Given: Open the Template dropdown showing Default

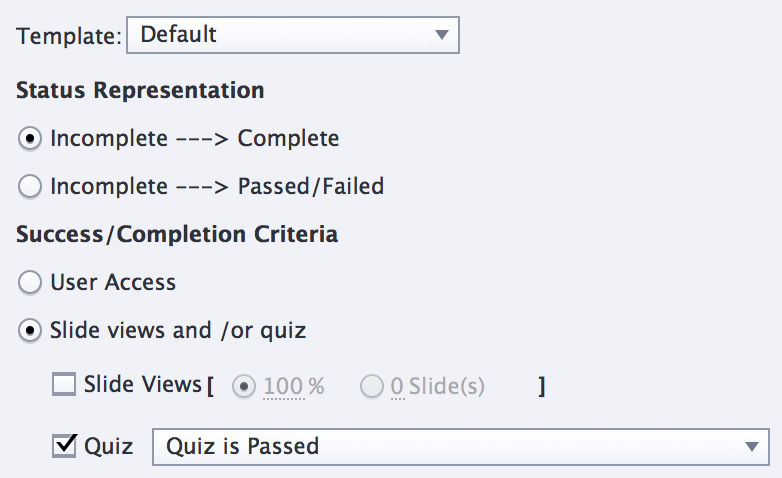Looking at the screenshot, I should 293,35.
